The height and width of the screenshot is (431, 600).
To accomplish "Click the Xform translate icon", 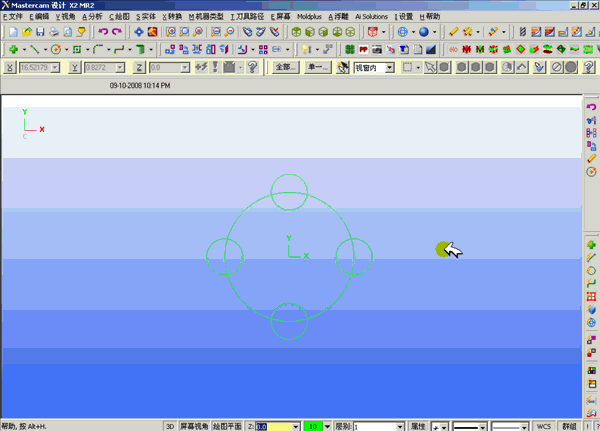I will pyautogui.click(x=170, y=49).
